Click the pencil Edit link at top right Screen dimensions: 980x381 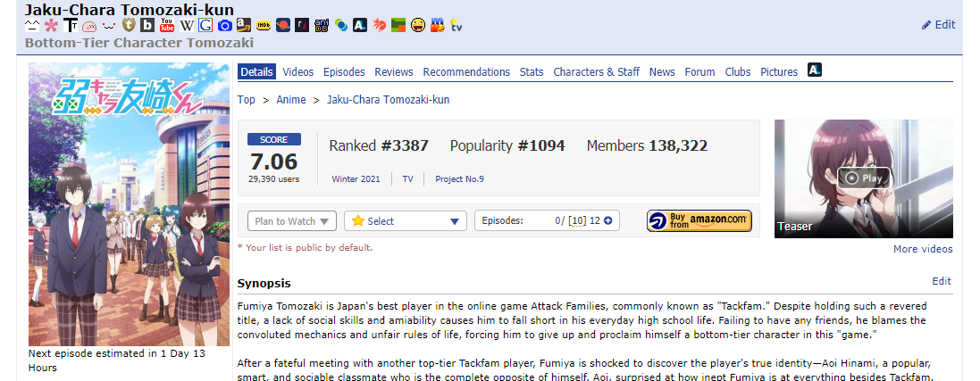939,24
